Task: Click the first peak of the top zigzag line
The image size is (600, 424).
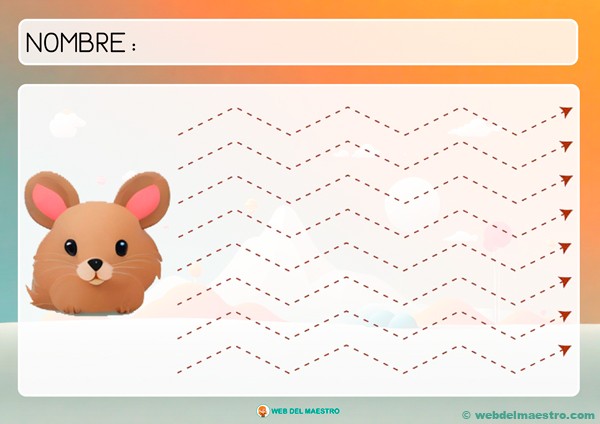Action: pyautogui.click(x=235, y=108)
